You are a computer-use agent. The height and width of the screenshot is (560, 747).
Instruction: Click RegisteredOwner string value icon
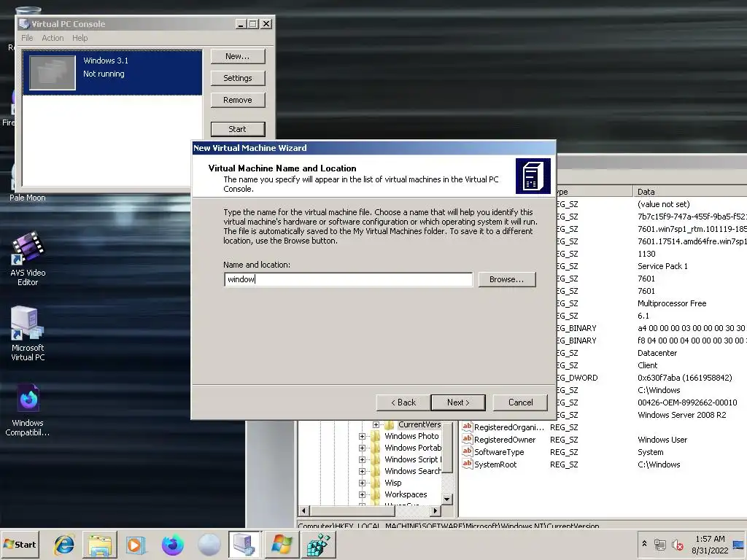click(468, 439)
